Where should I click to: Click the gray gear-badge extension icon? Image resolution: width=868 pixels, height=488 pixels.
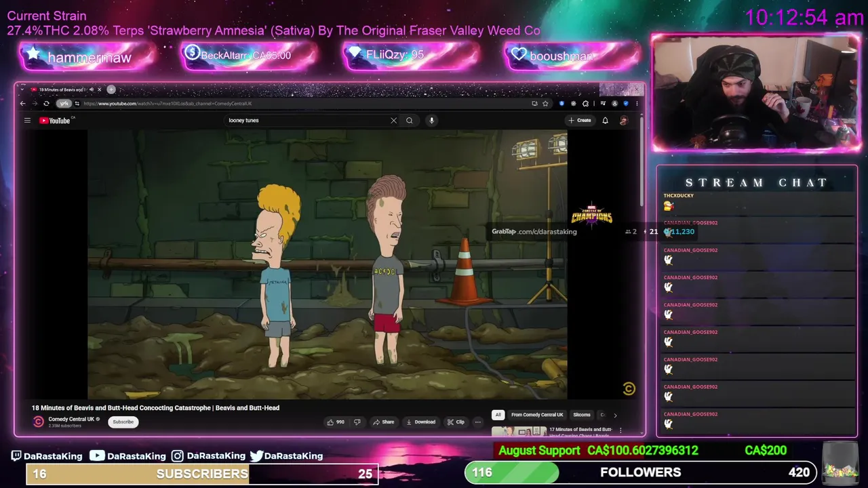(x=574, y=104)
